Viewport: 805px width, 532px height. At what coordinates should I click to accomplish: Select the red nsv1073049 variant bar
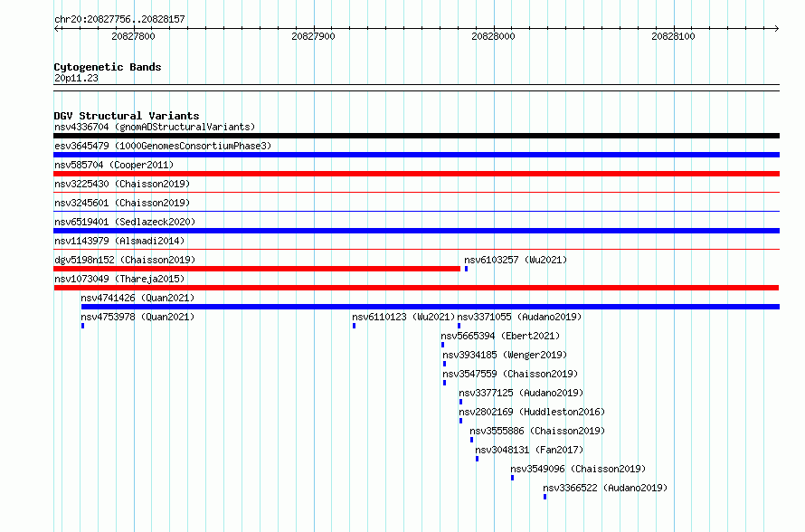[x=416, y=288]
